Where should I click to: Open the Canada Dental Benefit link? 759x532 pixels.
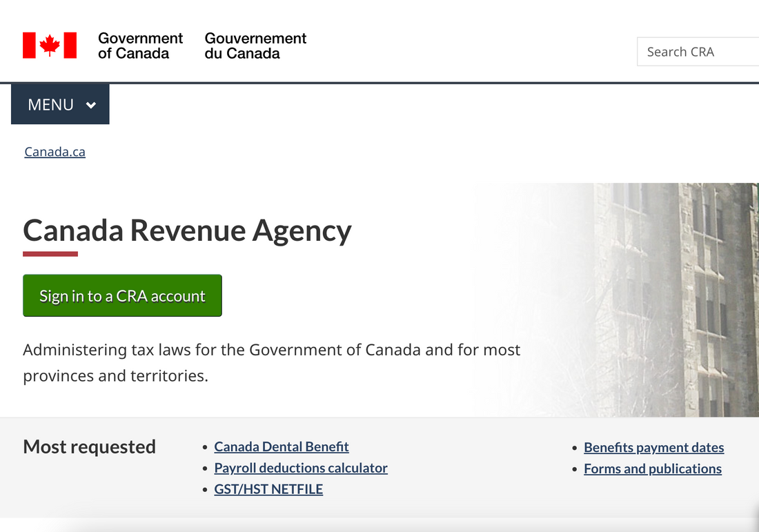point(282,446)
